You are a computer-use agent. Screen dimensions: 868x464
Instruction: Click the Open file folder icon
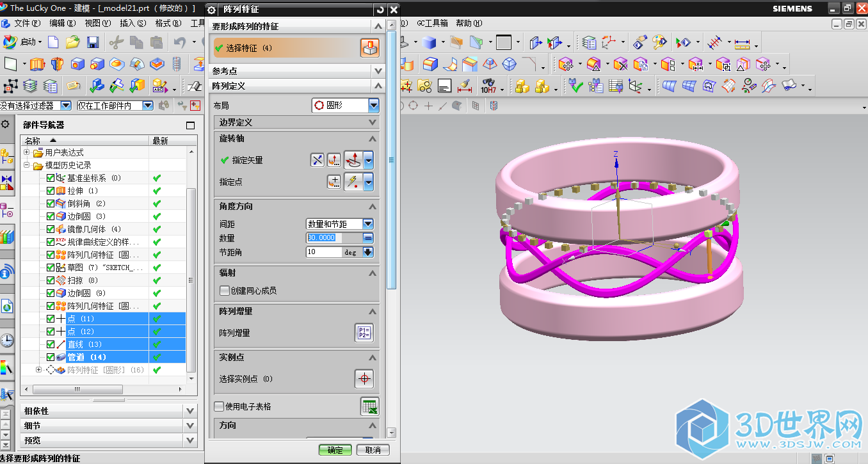72,42
